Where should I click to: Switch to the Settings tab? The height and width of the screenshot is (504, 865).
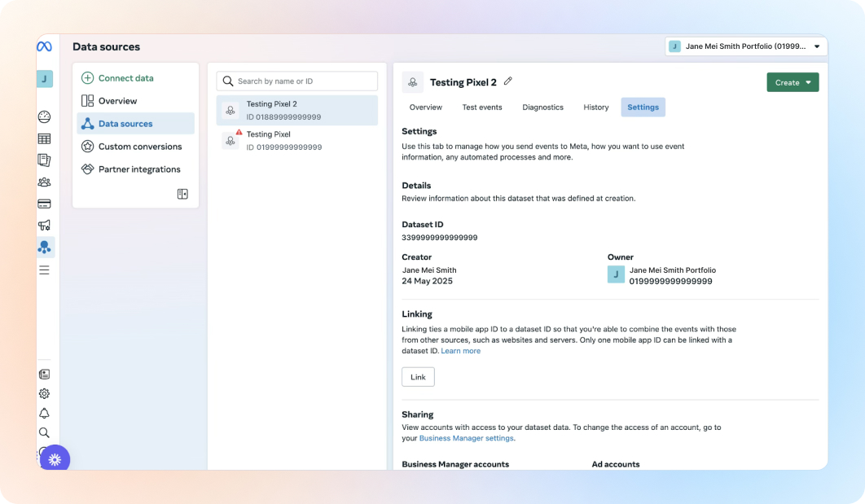point(643,107)
